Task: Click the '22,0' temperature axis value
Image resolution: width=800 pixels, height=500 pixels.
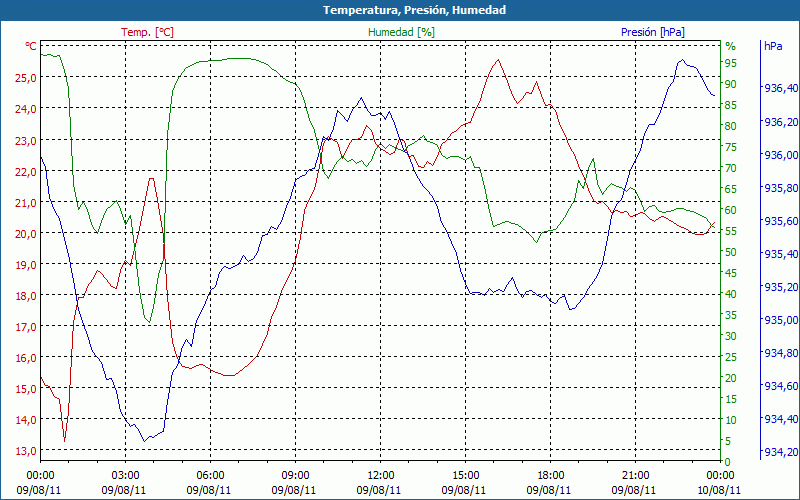Action: coord(27,172)
